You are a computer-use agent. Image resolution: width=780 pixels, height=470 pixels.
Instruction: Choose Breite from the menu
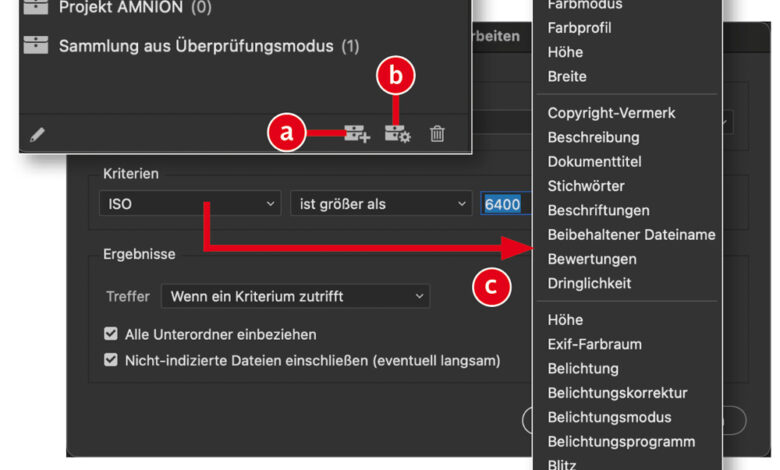pyautogui.click(x=567, y=77)
